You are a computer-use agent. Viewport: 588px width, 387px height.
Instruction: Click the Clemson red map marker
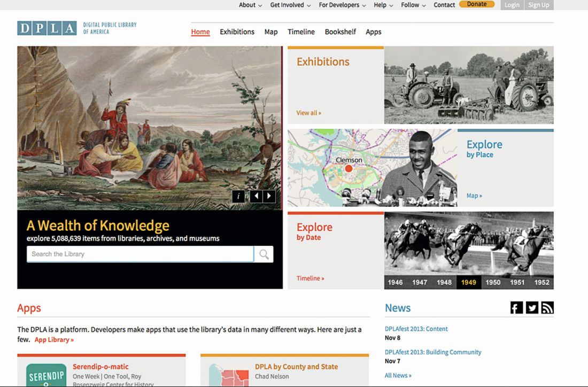[349, 169]
